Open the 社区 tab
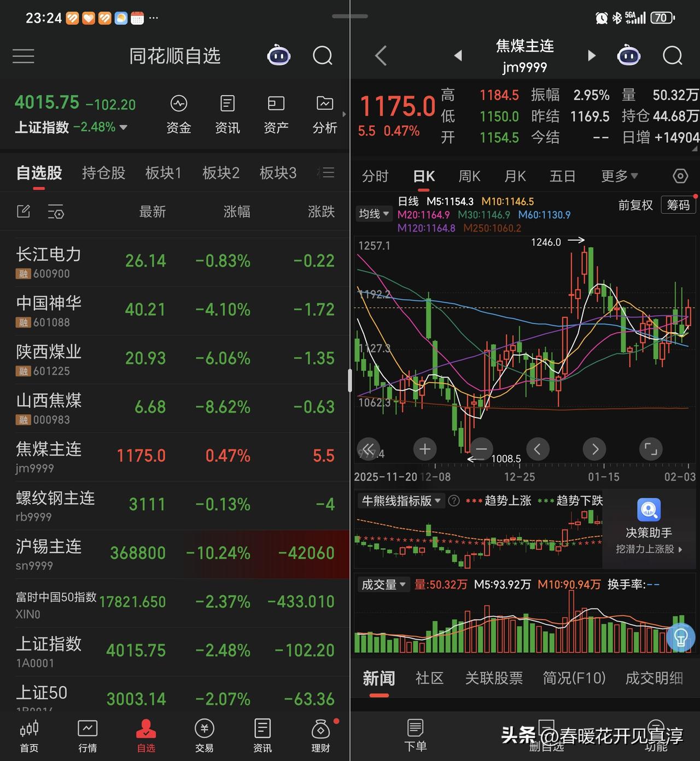This screenshot has width=700, height=761. (x=429, y=678)
